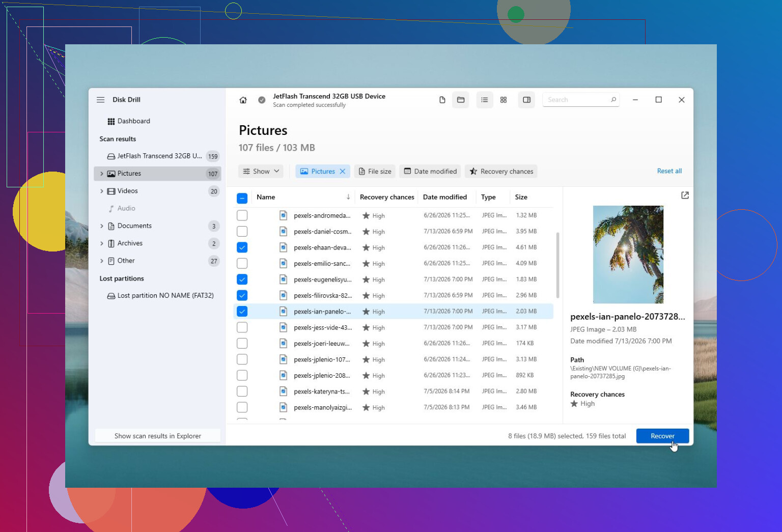
Task: Go to the home screen icon
Action: [x=243, y=100]
